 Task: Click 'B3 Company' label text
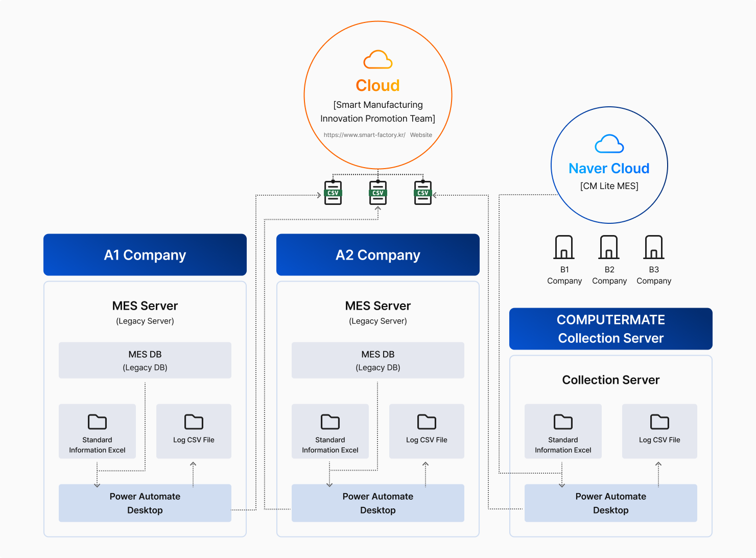click(x=654, y=275)
